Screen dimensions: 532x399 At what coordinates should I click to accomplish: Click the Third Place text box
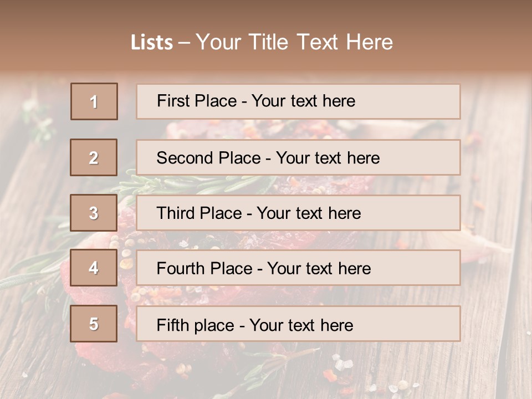coord(298,213)
